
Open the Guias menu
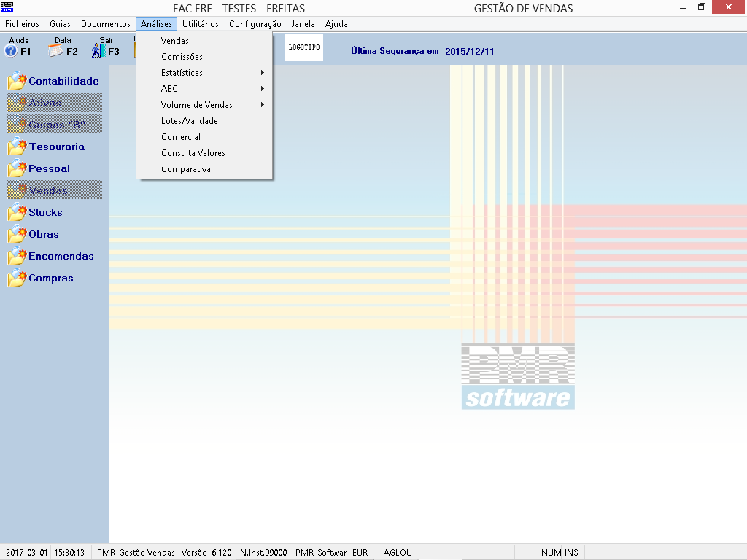pyautogui.click(x=60, y=24)
